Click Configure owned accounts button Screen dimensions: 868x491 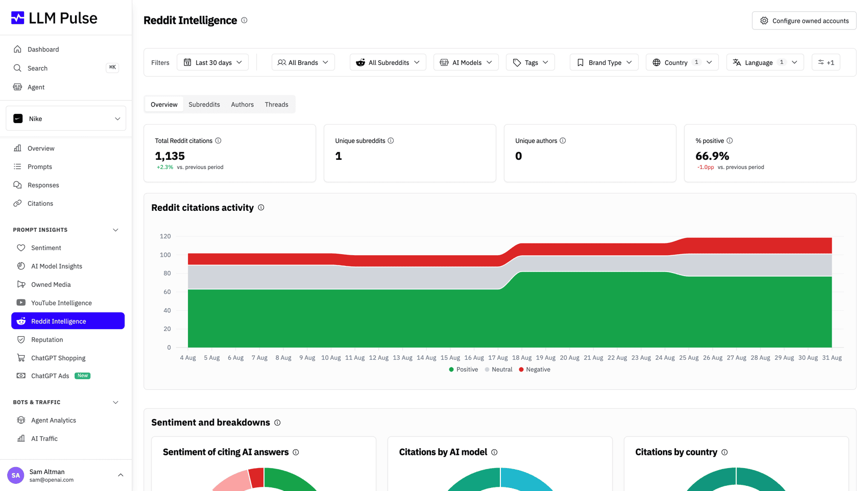point(804,21)
